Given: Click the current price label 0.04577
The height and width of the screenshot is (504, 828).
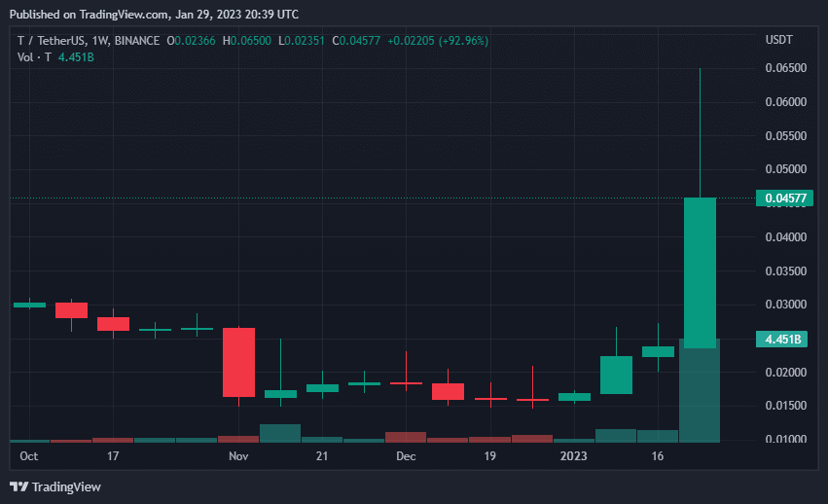Looking at the screenshot, I should pyautogui.click(x=784, y=198).
